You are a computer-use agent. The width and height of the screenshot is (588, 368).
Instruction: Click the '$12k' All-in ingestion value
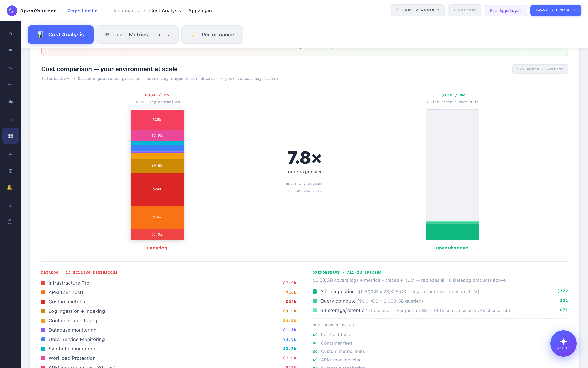point(562,291)
